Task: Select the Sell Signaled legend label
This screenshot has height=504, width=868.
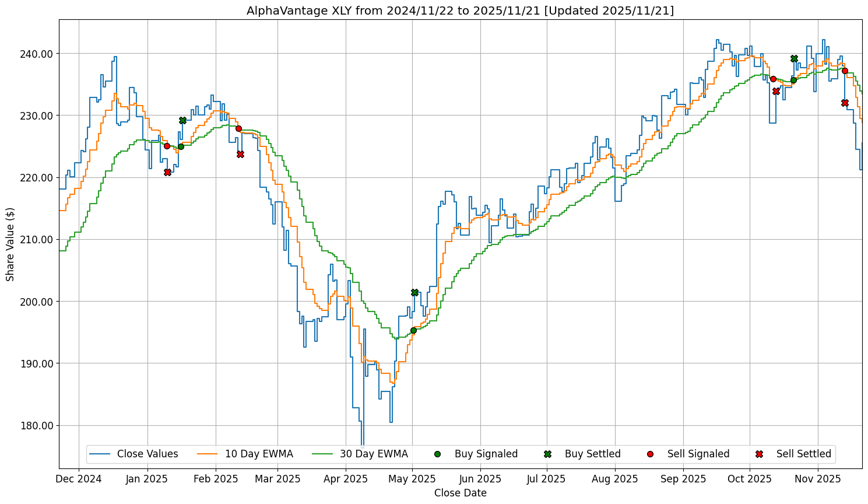Action: point(698,454)
